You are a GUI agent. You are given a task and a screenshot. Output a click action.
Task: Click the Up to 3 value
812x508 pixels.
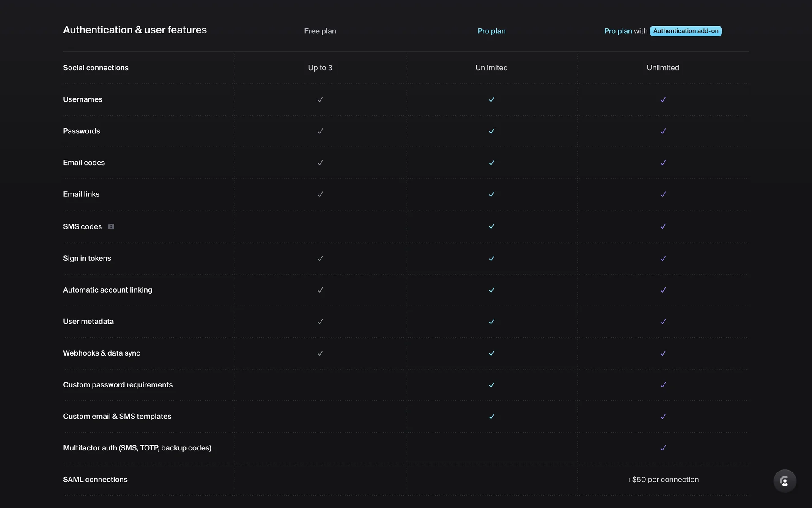coord(320,68)
